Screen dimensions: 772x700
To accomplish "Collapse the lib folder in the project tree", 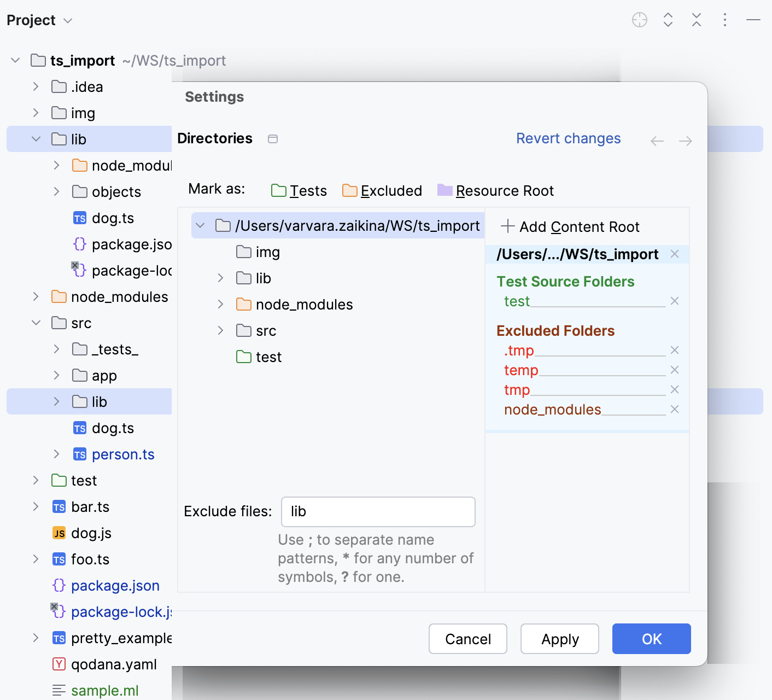I will pyautogui.click(x=36, y=139).
